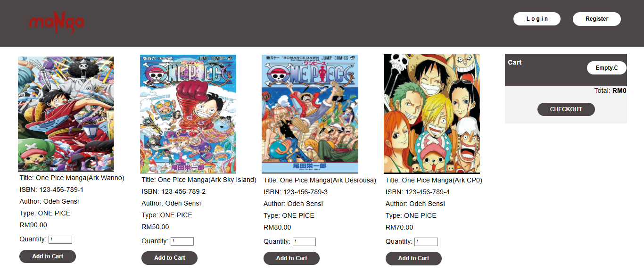The width and height of the screenshot is (644, 272).
Task: Empty the cart with the Empty.C button
Action: (607, 68)
